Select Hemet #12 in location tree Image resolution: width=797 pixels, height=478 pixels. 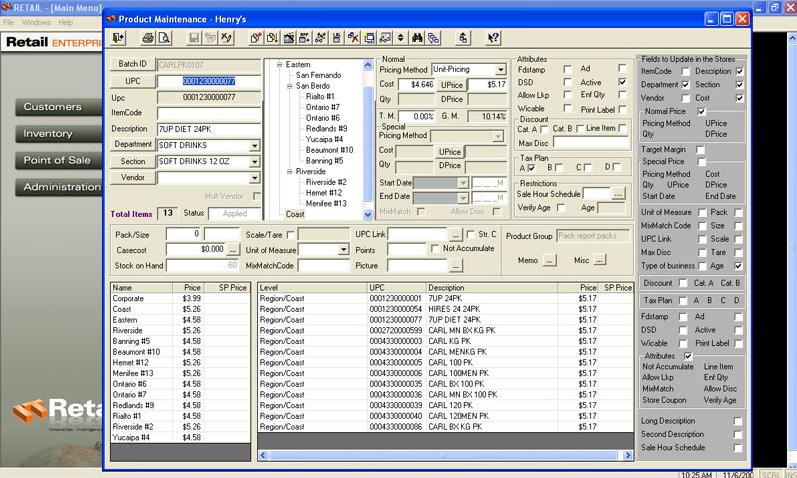coord(324,193)
